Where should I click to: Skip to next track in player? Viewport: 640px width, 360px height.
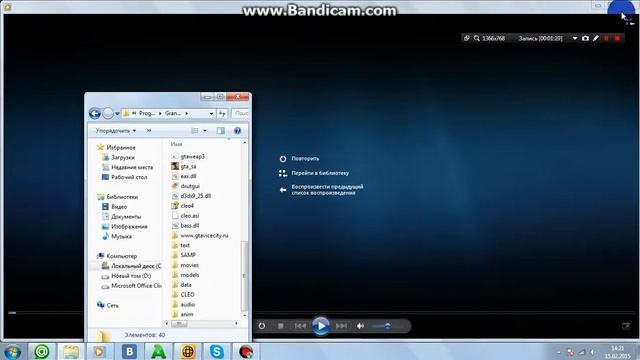point(341,326)
